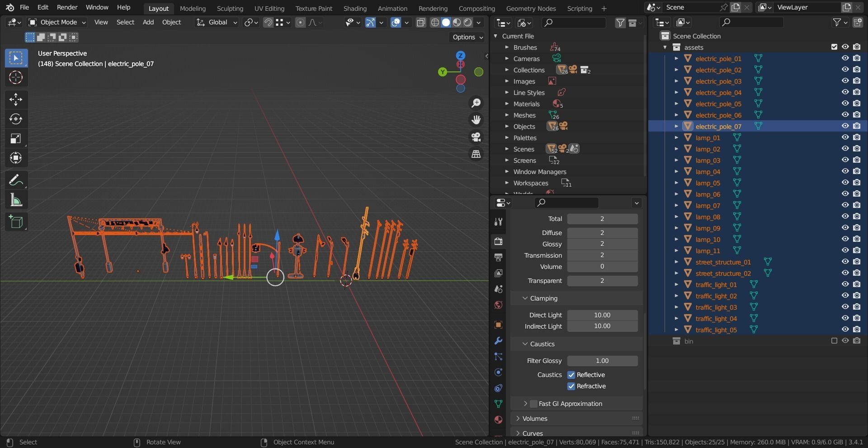Toggle proportional editing
The image size is (868, 448).
tap(300, 23)
